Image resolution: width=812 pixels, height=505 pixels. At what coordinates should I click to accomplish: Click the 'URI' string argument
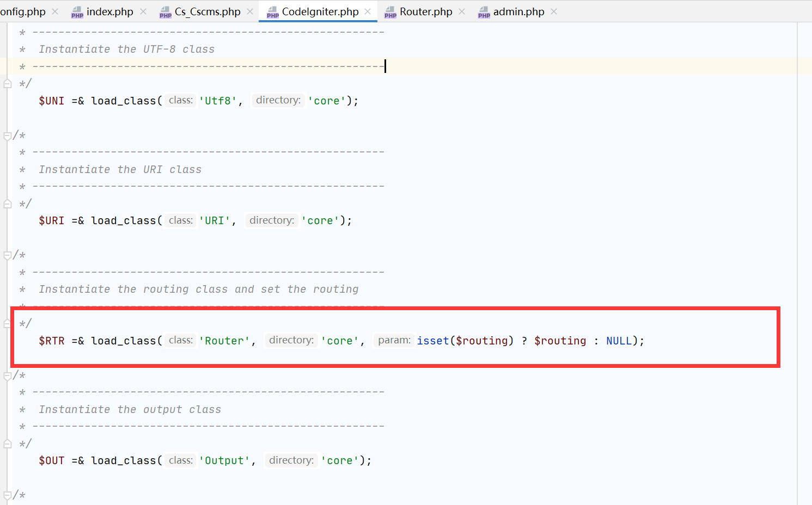(215, 220)
